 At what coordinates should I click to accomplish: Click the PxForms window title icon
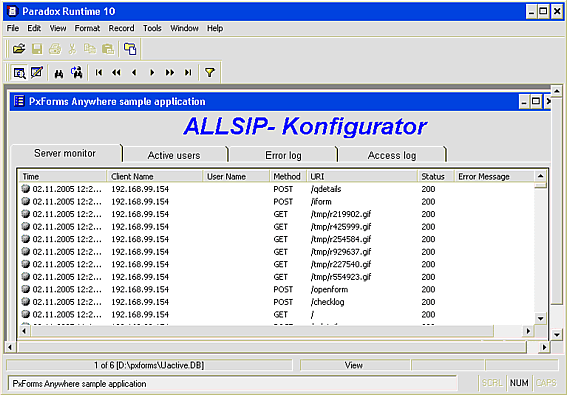click(19, 101)
